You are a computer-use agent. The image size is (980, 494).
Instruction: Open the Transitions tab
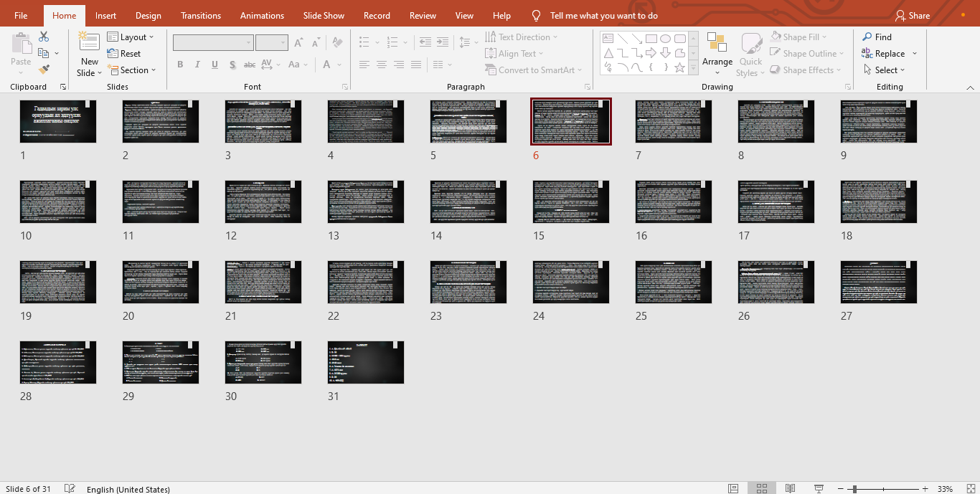click(201, 16)
